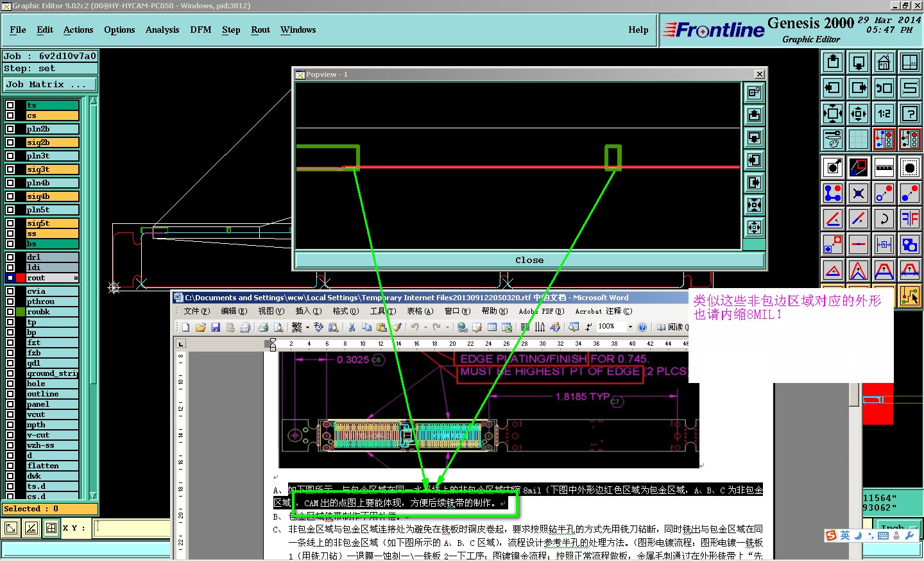
Task: Click the mirror F flip icon
Action: click(910, 218)
